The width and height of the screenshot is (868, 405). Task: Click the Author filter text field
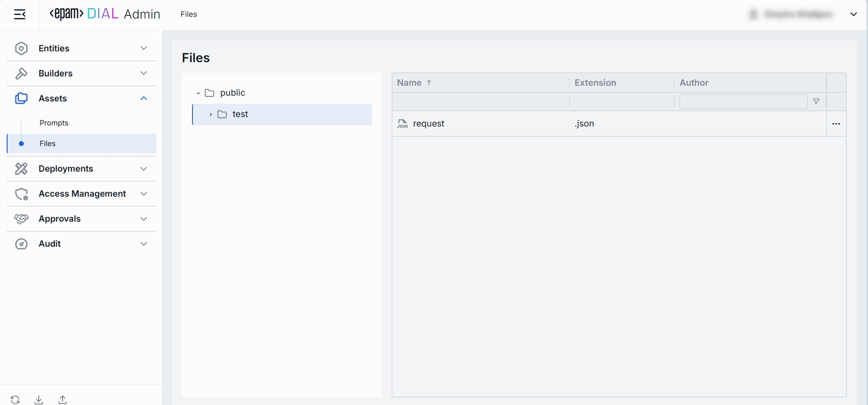click(743, 102)
